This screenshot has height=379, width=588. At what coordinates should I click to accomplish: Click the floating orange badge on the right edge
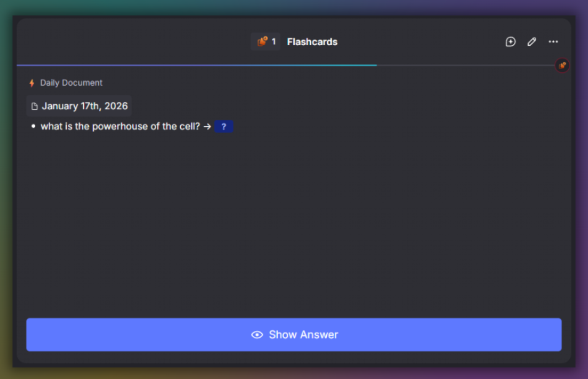click(x=562, y=65)
